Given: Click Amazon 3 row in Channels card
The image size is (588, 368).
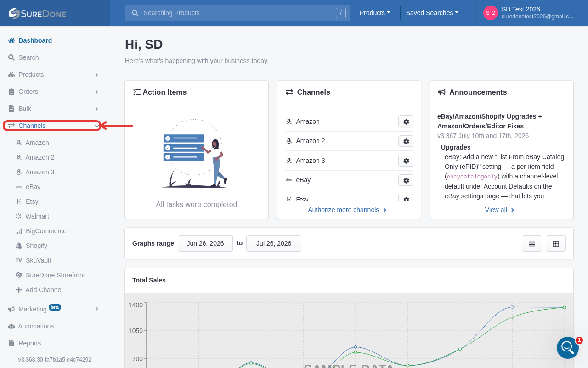Looking at the screenshot, I should coord(349,161).
